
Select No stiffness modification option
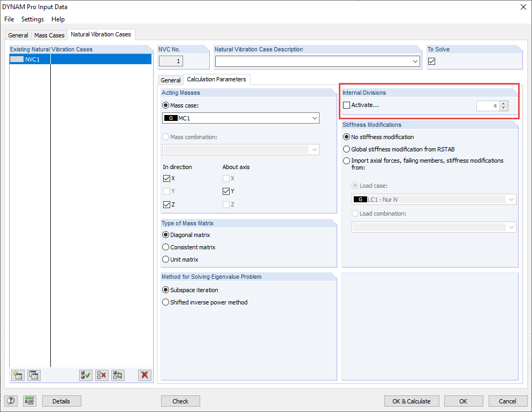tap(346, 137)
